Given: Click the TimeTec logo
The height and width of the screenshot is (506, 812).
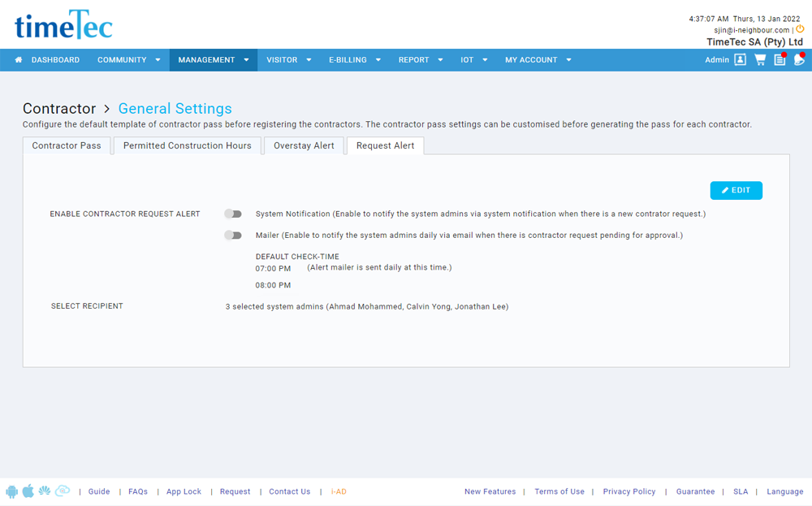Looking at the screenshot, I should click(63, 25).
